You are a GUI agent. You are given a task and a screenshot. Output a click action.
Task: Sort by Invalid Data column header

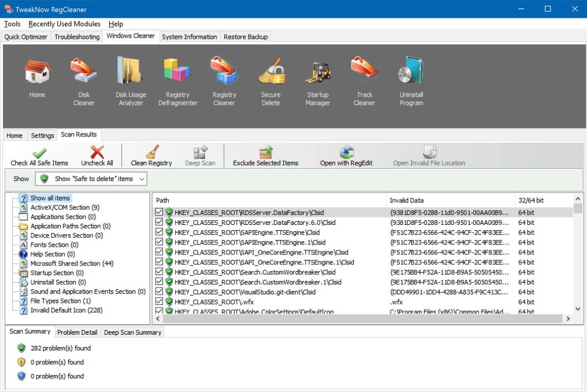[x=451, y=200]
